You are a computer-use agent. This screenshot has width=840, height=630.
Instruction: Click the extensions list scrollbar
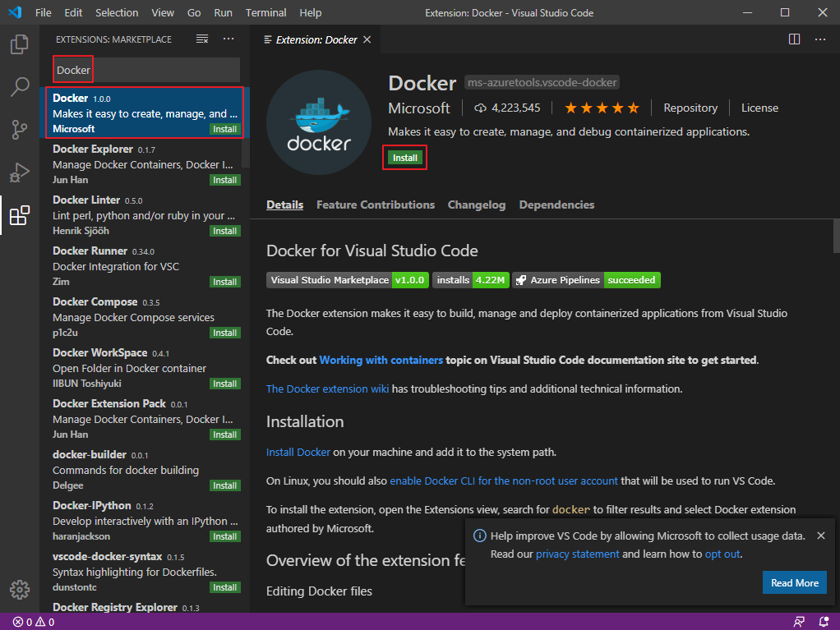[246, 127]
